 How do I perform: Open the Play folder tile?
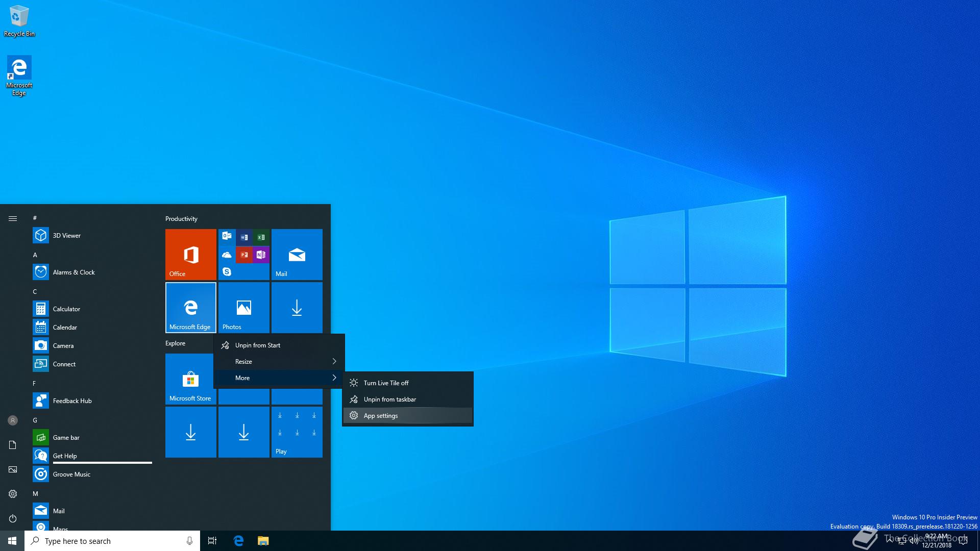(x=297, y=432)
